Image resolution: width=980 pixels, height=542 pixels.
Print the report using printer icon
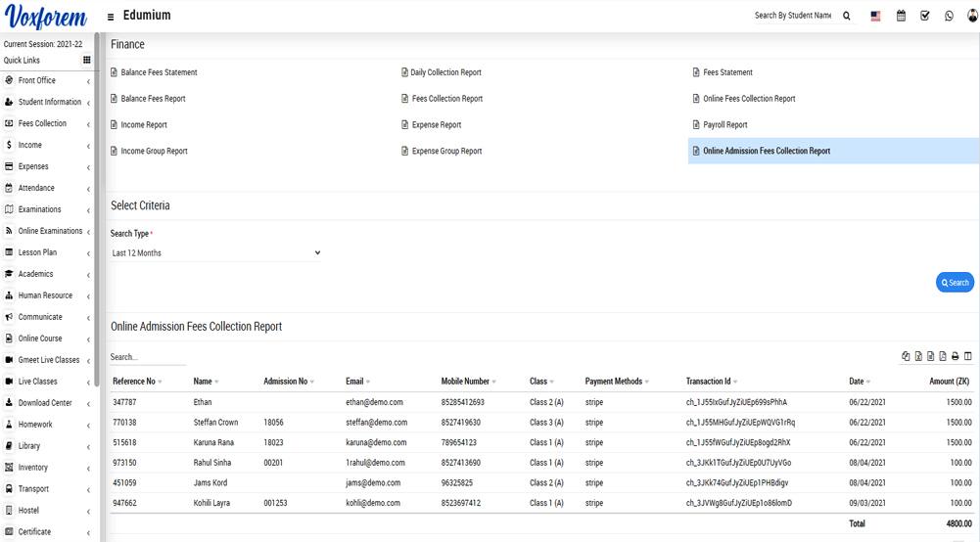pos(956,357)
